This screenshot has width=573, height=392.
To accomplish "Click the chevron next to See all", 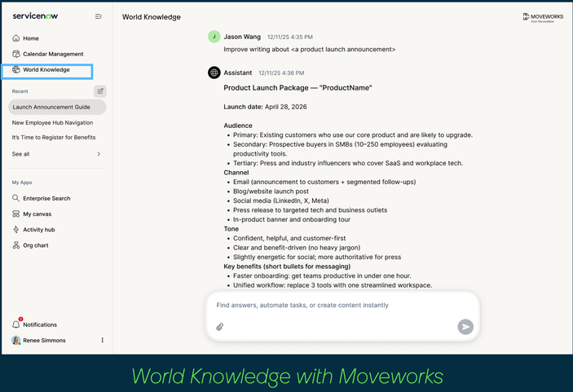I will point(99,154).
